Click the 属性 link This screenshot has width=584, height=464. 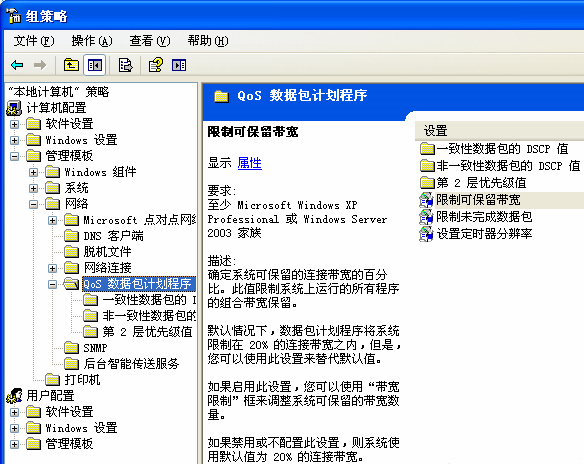click(x=250, y=163)
